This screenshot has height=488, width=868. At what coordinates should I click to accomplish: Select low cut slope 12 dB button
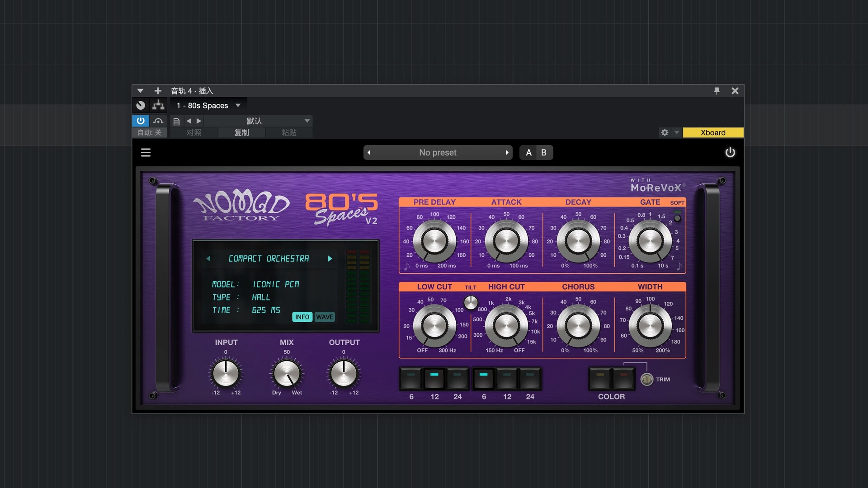434,379
